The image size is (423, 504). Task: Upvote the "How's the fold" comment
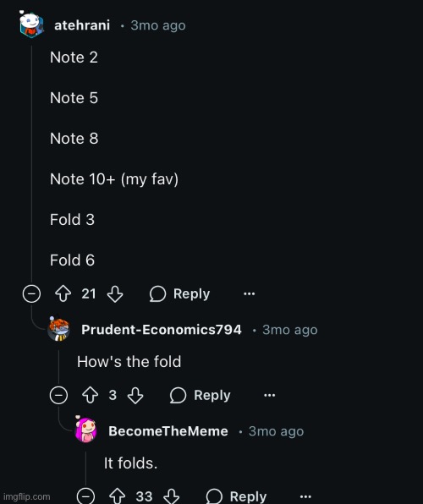click(x=90, y=395)
